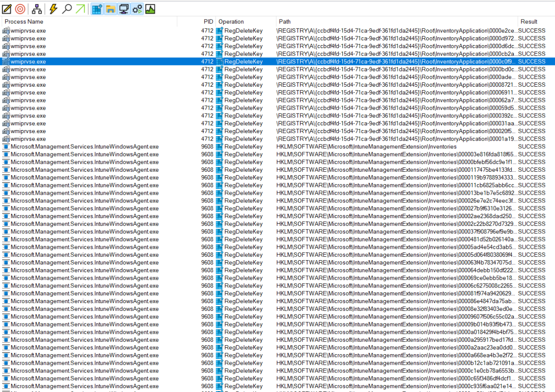Enable the Show Profiling Events filter
Image resolution: width=555 pixels, height=392 pixels.
(150, 9)
